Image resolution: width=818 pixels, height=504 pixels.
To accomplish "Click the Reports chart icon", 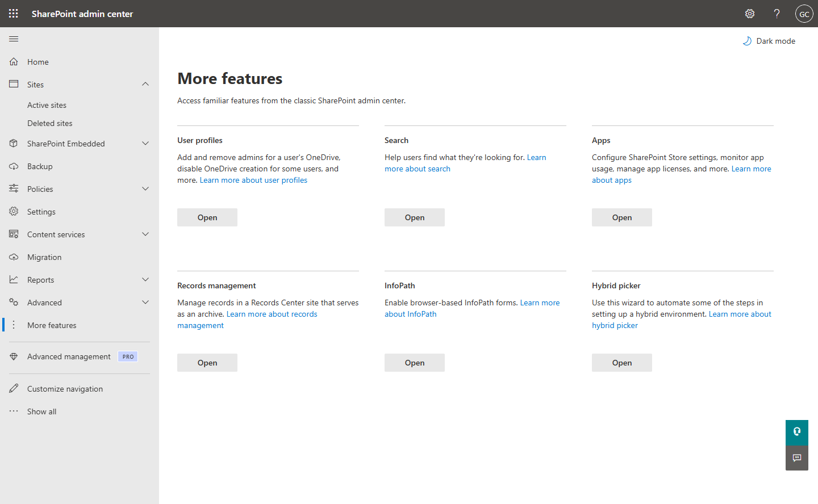I will [x=14, y=279].
